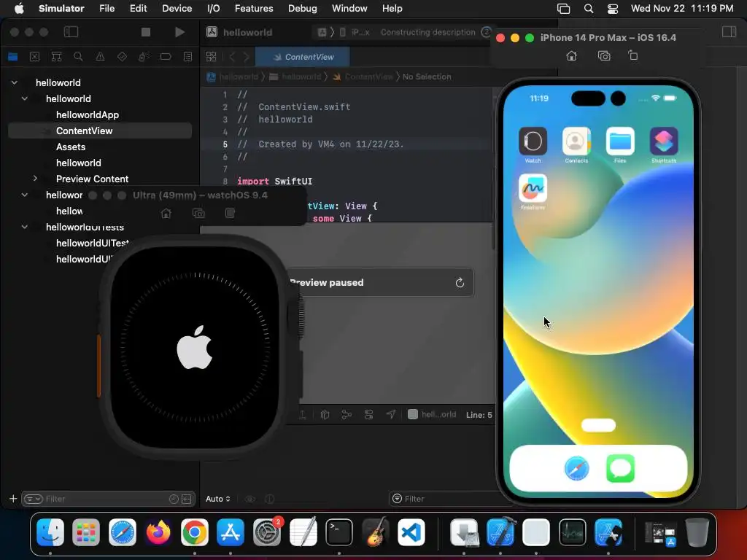Viewport: 747px width, 560px height.
Task: Open the related items grid menu
Action: click(211, 57)
